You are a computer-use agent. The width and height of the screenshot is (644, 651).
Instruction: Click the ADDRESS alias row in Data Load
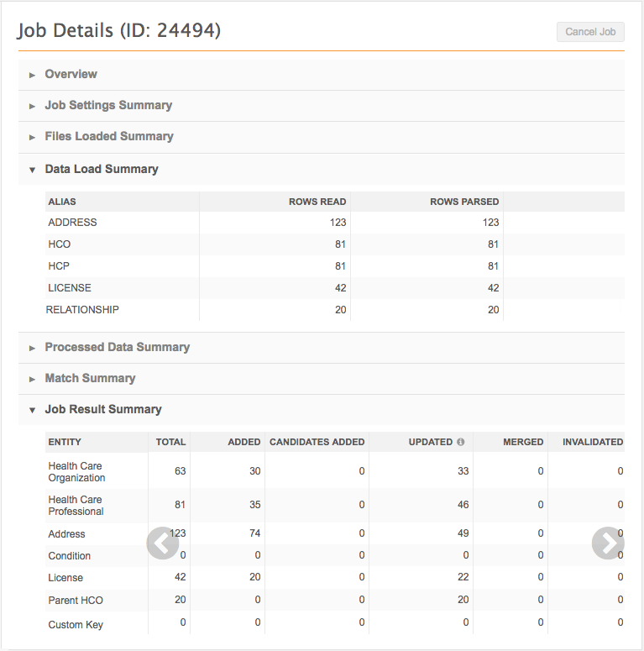coord(73,223)
